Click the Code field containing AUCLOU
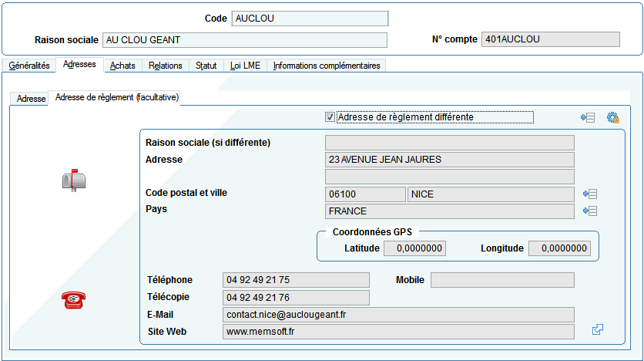 (310, 19)
